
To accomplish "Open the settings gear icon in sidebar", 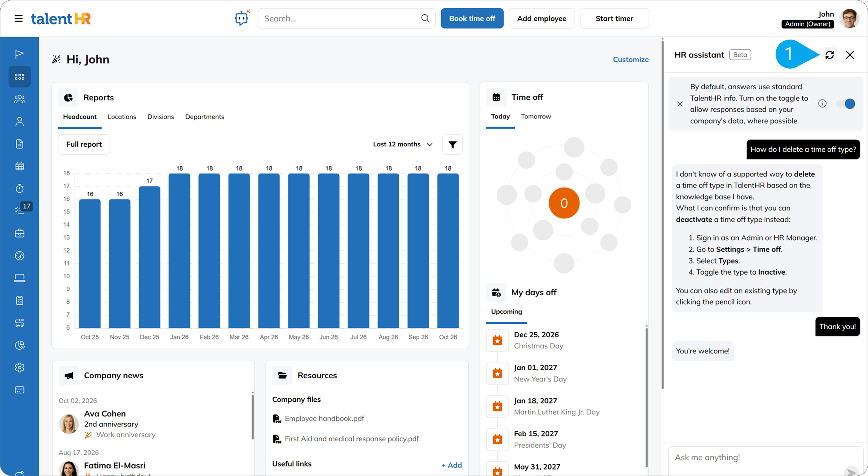I will pos(20,367).
